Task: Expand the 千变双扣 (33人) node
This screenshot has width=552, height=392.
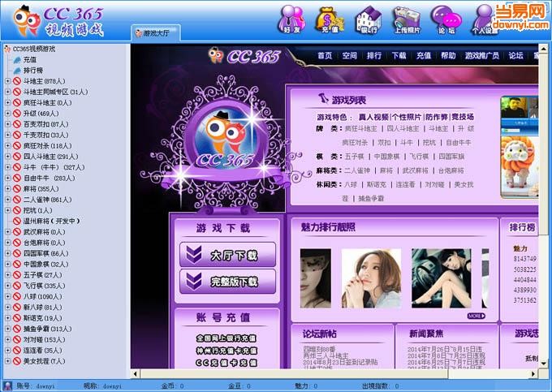Action: tap(7, 135)
